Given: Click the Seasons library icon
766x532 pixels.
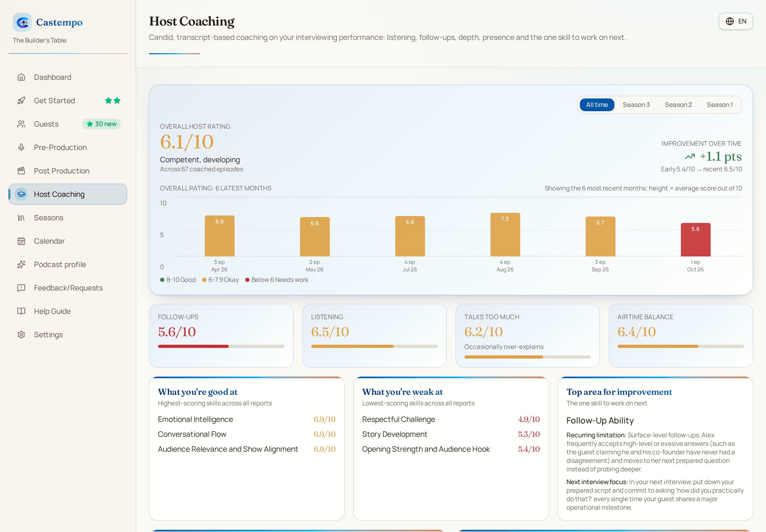Looking at the screenshot, I should (x=21, y=218).
